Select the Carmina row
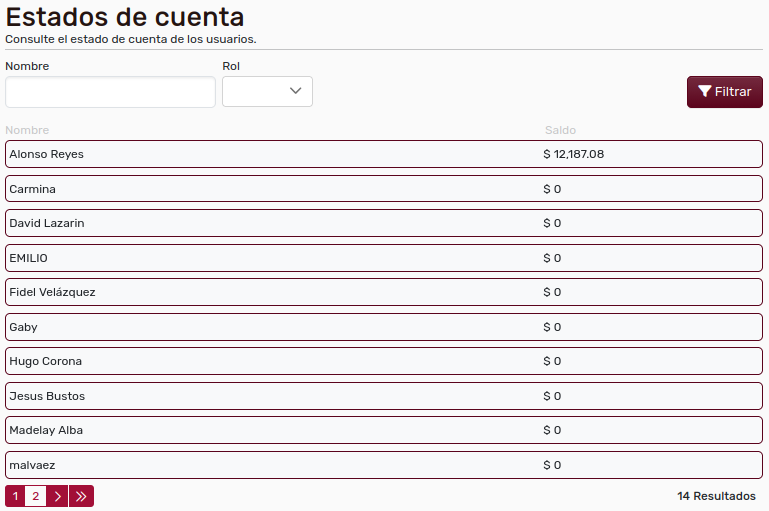The width and height of the screenshot is (769, 511). 384,189
